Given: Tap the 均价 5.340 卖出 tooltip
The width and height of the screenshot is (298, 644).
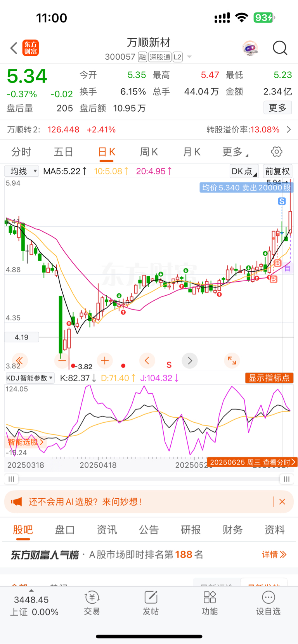Looking at the screenshot, I should tap(246, 188).
